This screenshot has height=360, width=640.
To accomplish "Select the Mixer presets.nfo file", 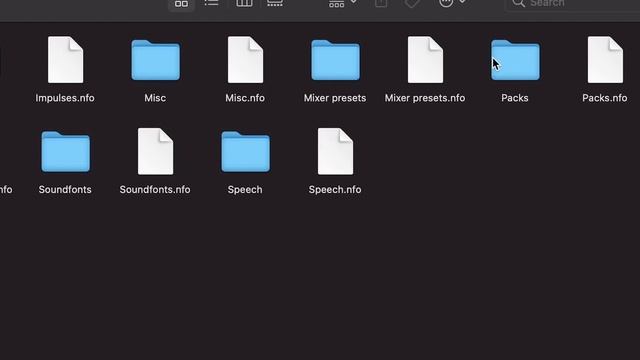I will [x=425, y=60].
